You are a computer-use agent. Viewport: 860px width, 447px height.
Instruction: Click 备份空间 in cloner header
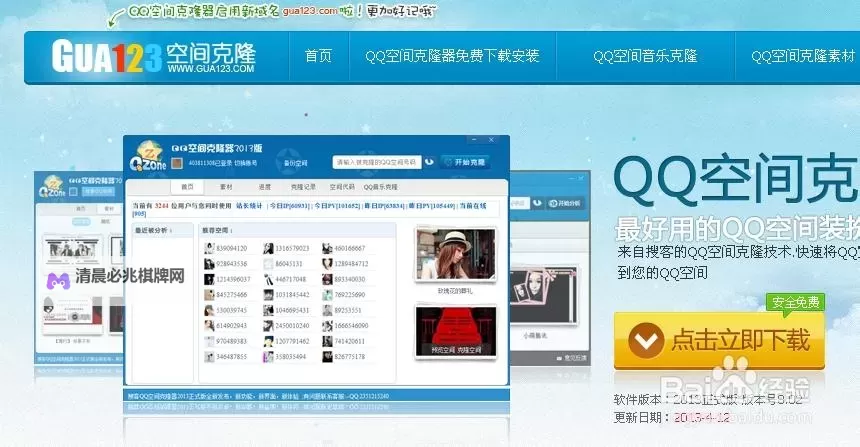(295, 163)
